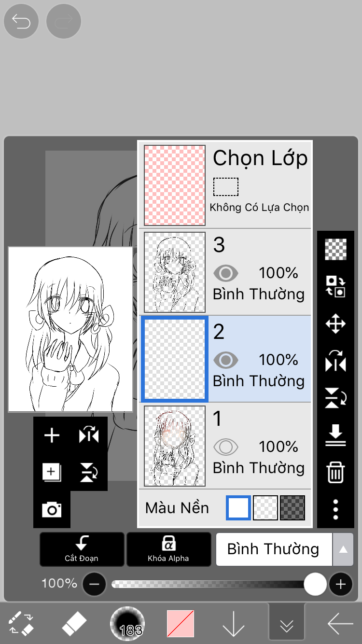This screenshot has height=644, width=362.
Task: Enable the Khóa Alpha lock button
Action: click(168, 549)
